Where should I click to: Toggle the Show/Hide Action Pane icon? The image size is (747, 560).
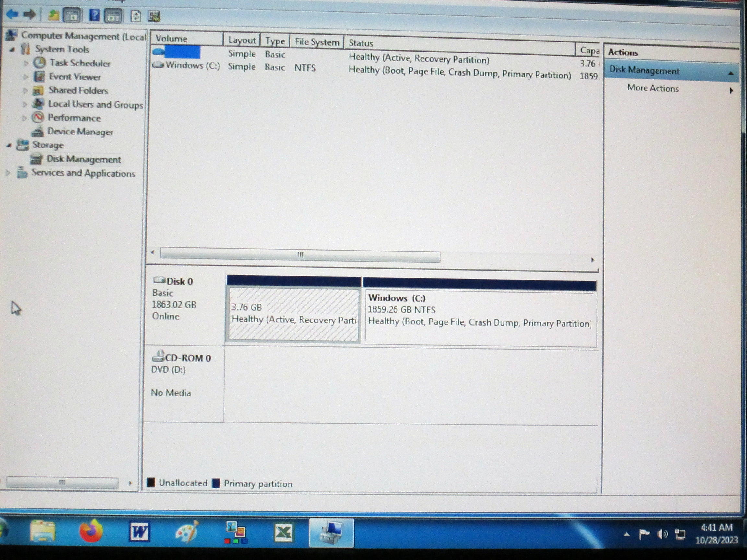click(113, 16)
